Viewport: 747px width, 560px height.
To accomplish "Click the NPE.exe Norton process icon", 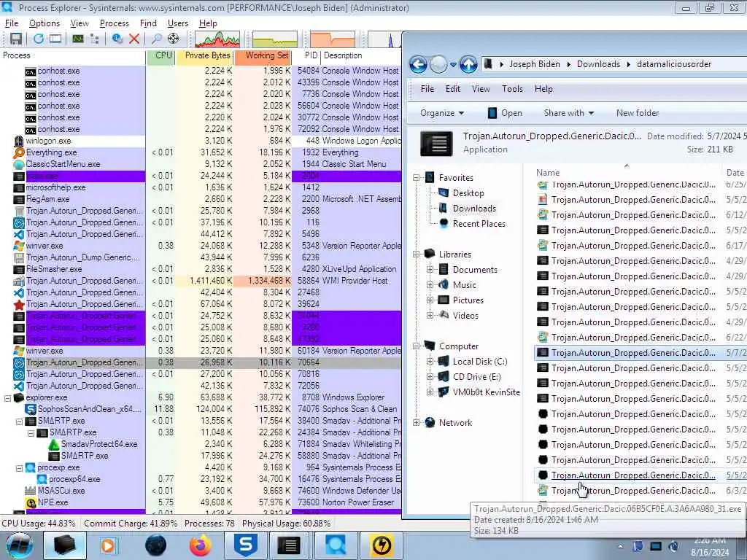I will [31, 502].
